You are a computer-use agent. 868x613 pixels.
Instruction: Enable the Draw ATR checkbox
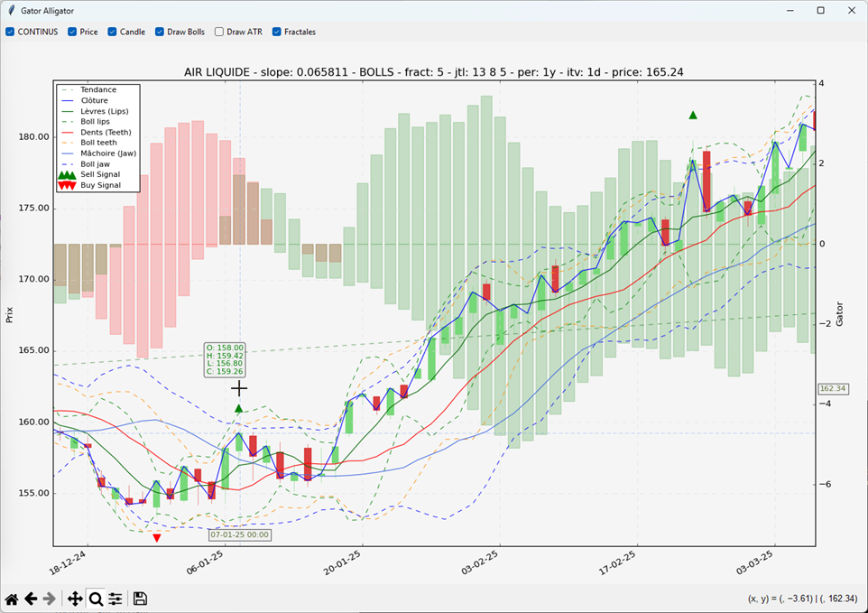point(219,32)
